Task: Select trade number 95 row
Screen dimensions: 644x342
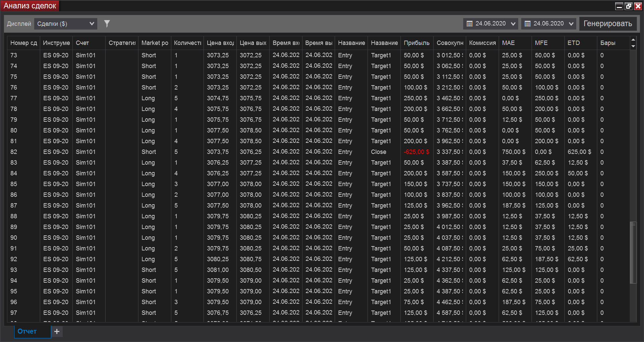Action: 319,291
